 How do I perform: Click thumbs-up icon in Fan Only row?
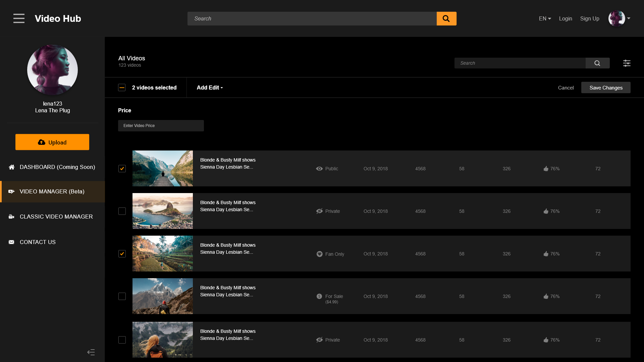[x=546, y=254]
